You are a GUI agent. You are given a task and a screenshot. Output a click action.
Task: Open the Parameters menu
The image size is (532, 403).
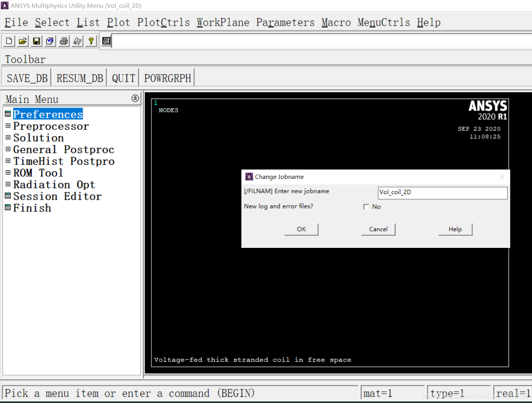[286, 23]
